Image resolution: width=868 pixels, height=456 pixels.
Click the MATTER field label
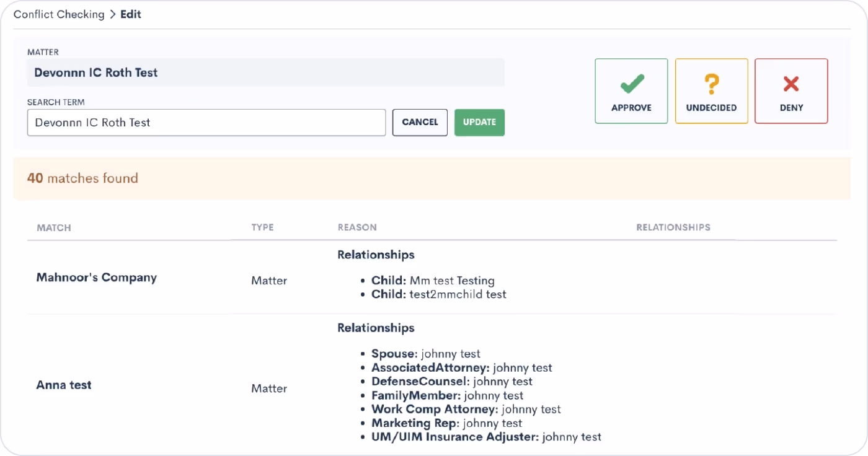(43, 52)
